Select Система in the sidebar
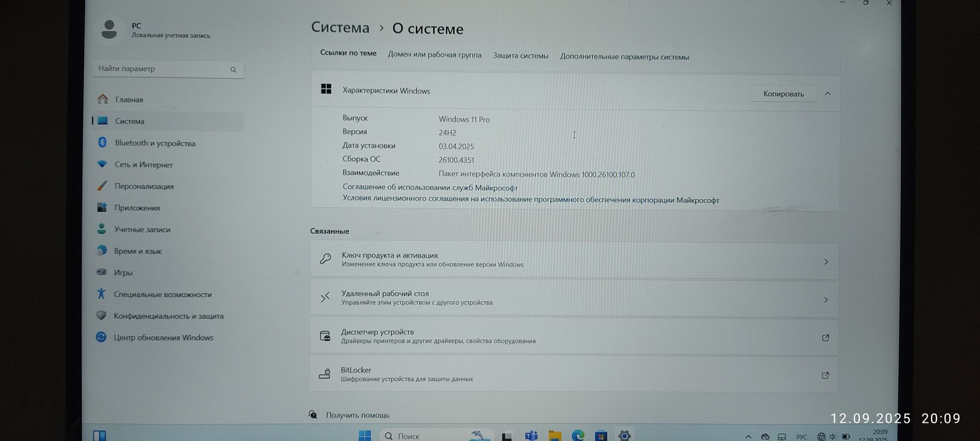The image size is (980, 441). (168, 121)
